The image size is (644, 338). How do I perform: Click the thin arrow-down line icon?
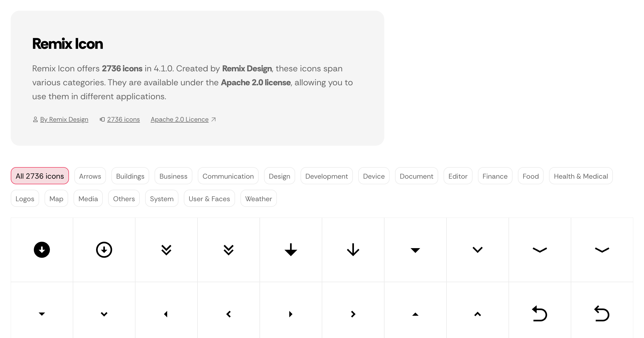pyautogui.click(x=353, y=250)
